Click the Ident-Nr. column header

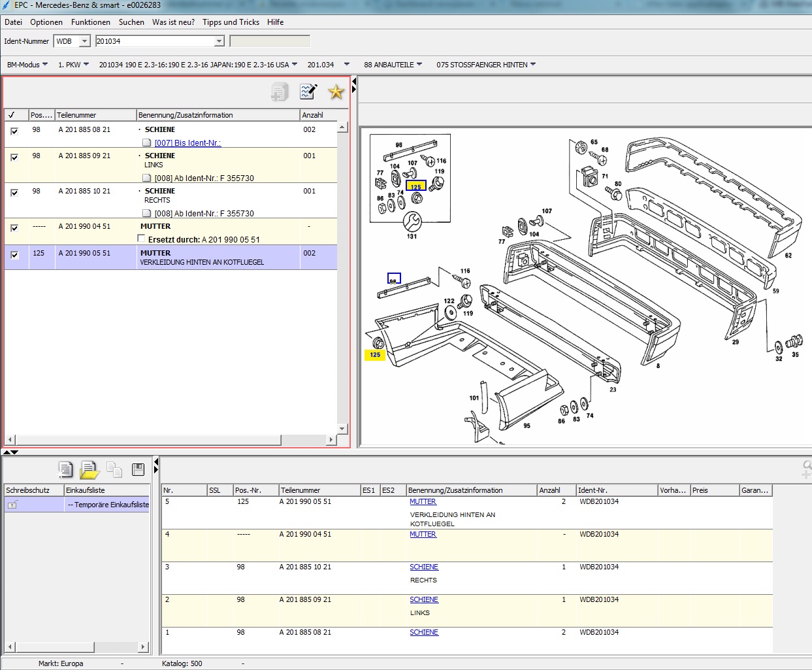pyautogui.click(x=617, y=490)
